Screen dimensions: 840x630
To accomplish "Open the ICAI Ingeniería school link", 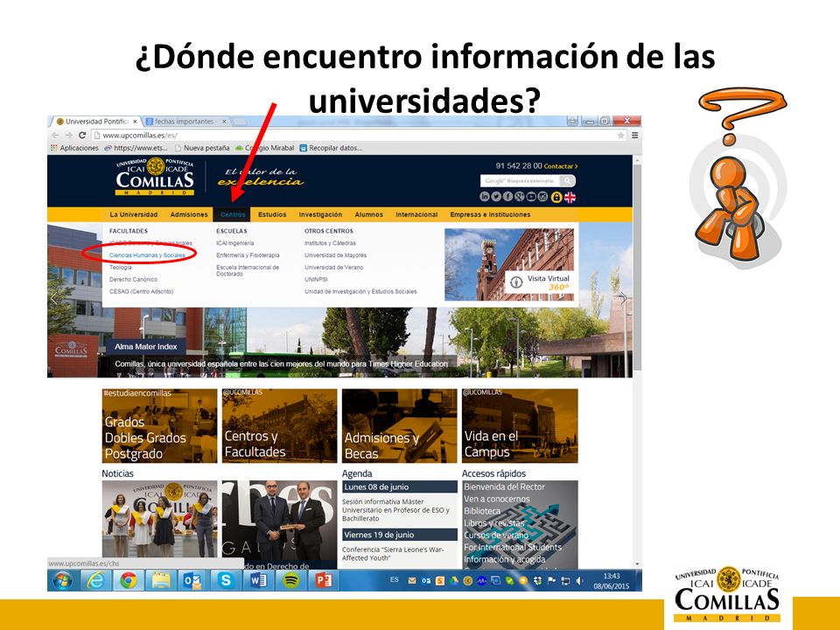I will point(235,243).
